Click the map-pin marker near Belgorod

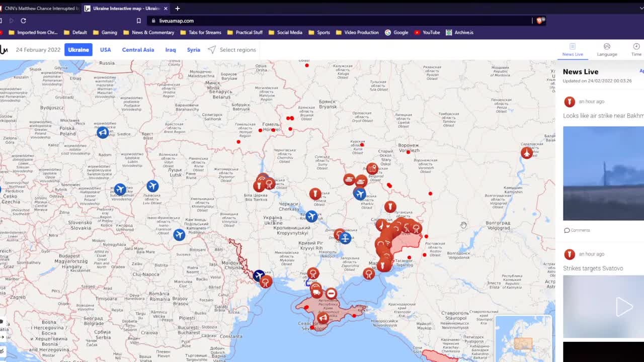pos(372,169)
